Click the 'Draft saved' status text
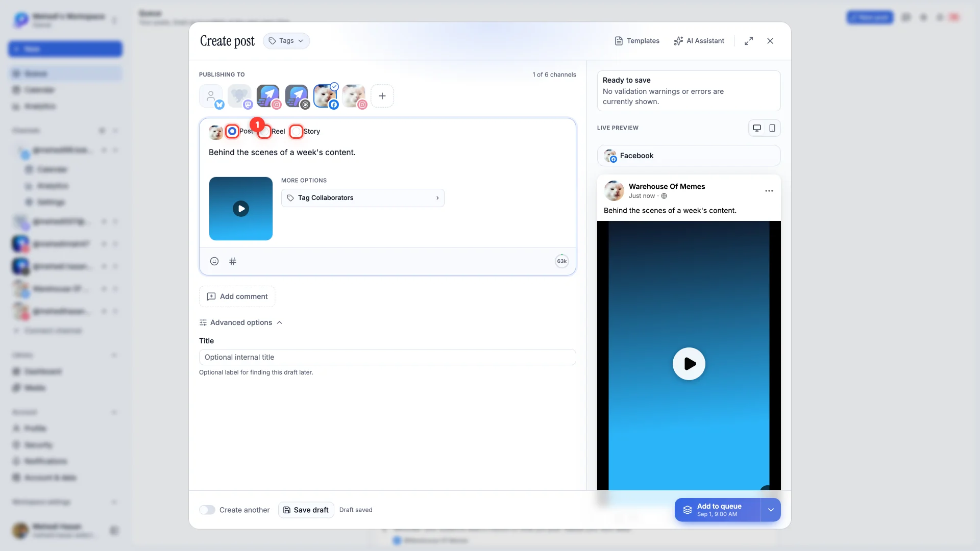980x551 pixels. (x=356, y=510)
